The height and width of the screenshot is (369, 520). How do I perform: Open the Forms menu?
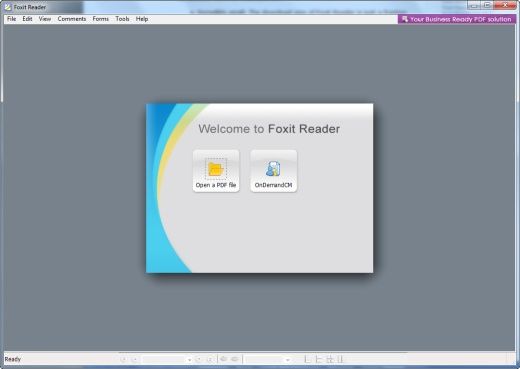pyautogui.click(x=101, y=19)
